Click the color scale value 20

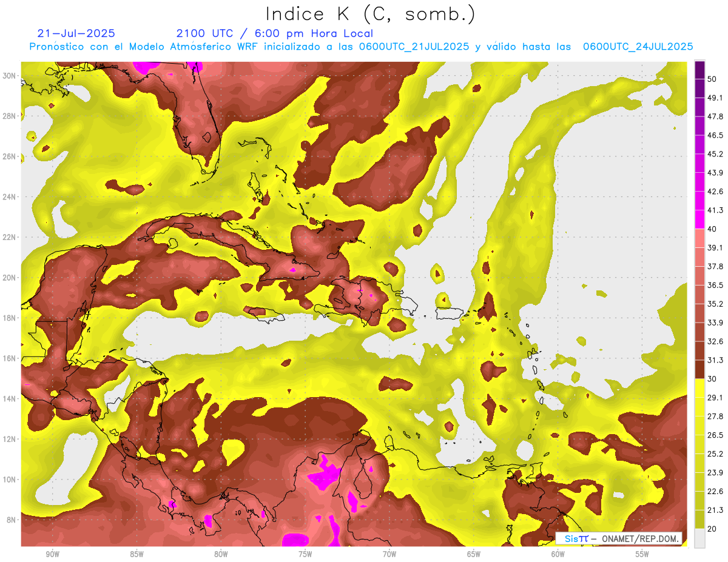pos(713,528)
